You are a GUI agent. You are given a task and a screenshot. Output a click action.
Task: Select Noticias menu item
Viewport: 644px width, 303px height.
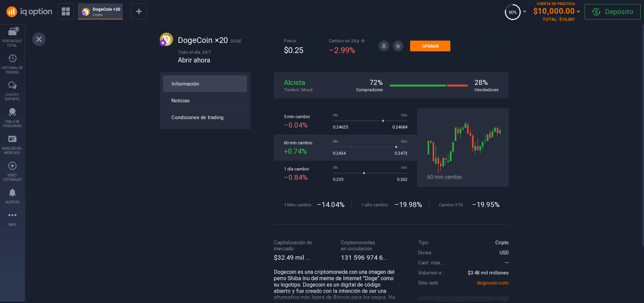coord(205,101)
